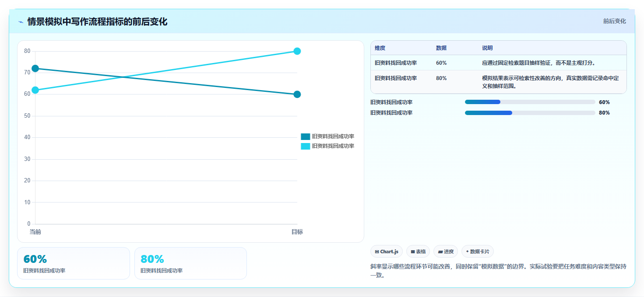Screen dimensions: 644x297
Task: Click the dark teal data point at 目标
Action: (297, 94)
